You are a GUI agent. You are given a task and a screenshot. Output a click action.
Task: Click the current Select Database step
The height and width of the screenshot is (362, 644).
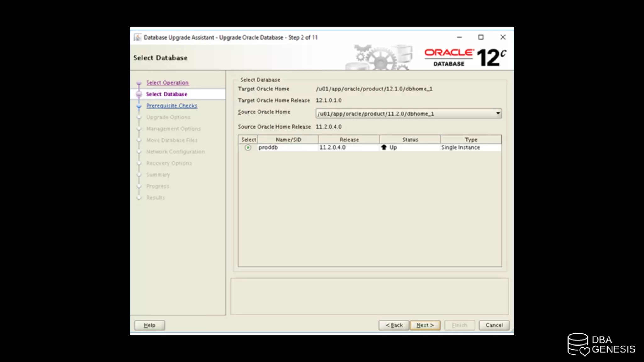pos(167,94)
